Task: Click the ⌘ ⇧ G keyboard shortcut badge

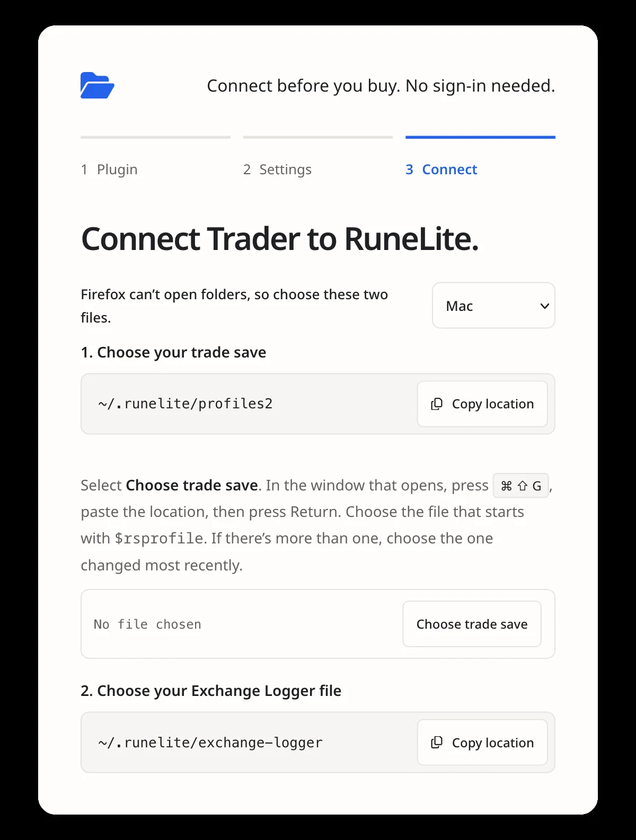Action: click(521, 486)
